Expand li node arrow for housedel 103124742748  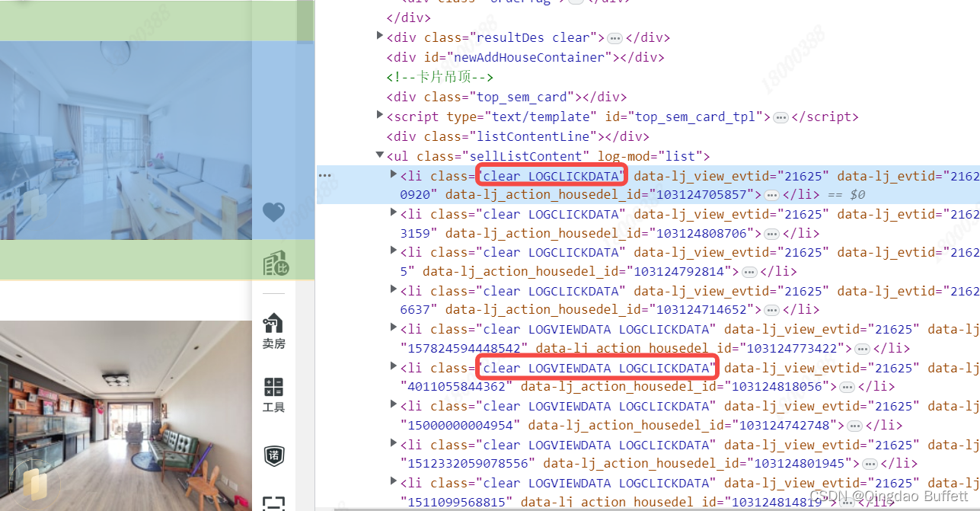[x=394, y=404]
